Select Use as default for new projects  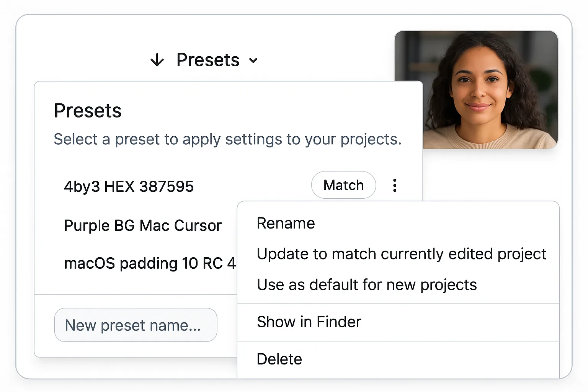pyautogui.click(x=367, y=284)
